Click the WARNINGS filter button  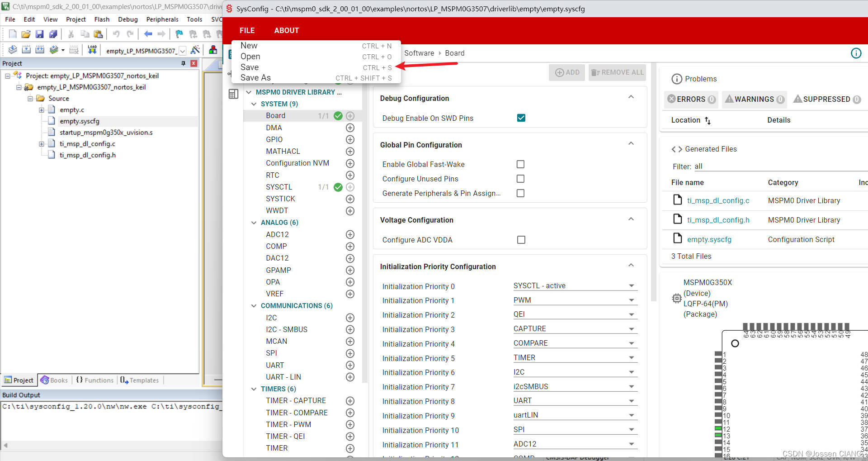tap(754, 99)
